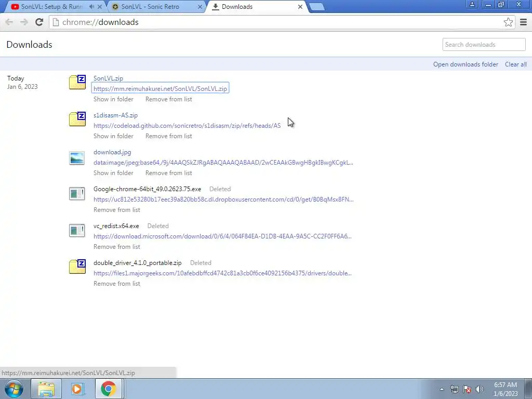
Task: Click the data:image/jpeg base64 URL
Action: point(223,163)
